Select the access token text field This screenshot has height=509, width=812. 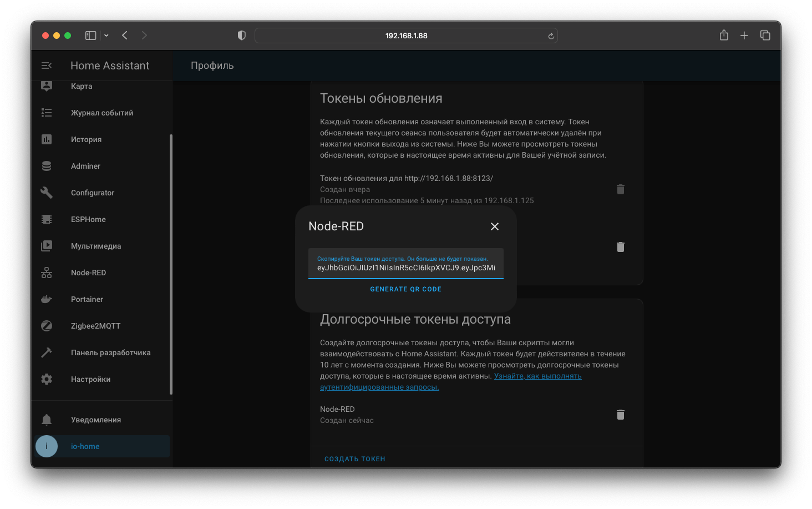point(405,268)
